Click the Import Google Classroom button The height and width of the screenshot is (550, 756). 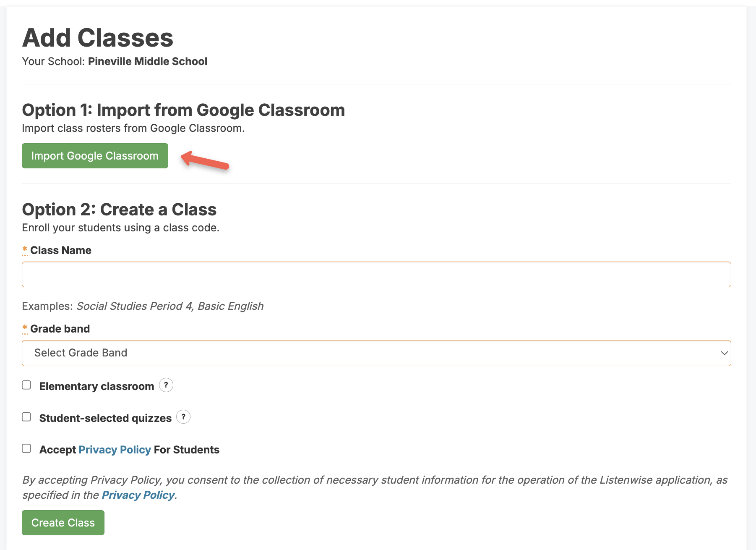95,156
